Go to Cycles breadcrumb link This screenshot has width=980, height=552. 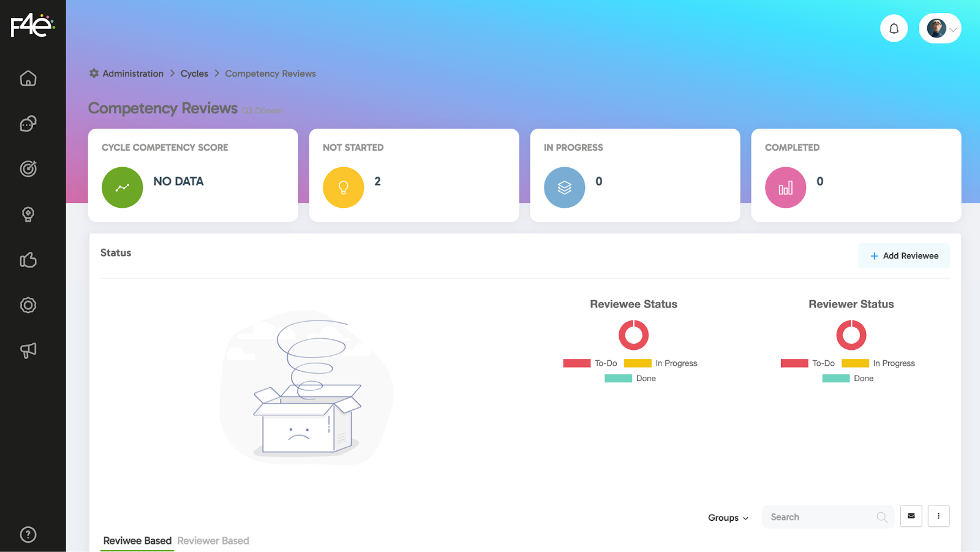[194, 74]
